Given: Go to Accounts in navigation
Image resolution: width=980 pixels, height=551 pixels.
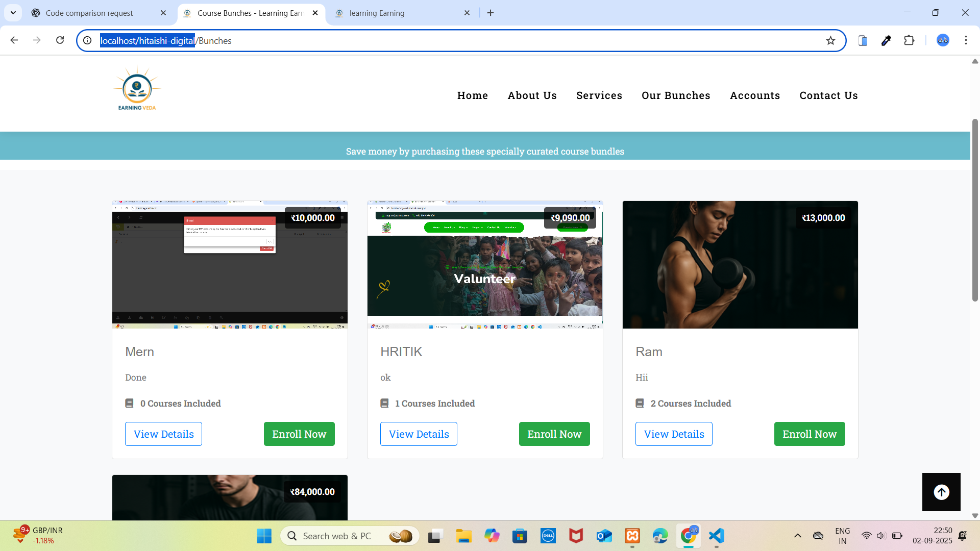Looking at the screenshot, I should (x=755, y=95).
